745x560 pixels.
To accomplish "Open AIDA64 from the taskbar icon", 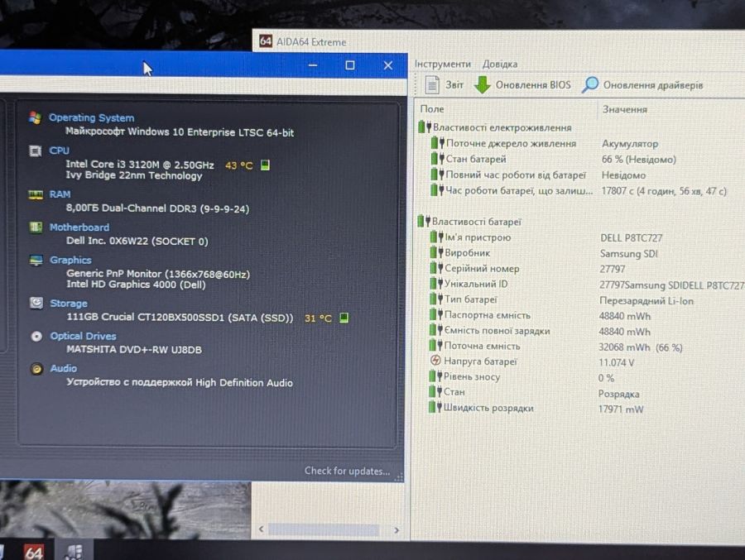I will click(x=34, y=552).
